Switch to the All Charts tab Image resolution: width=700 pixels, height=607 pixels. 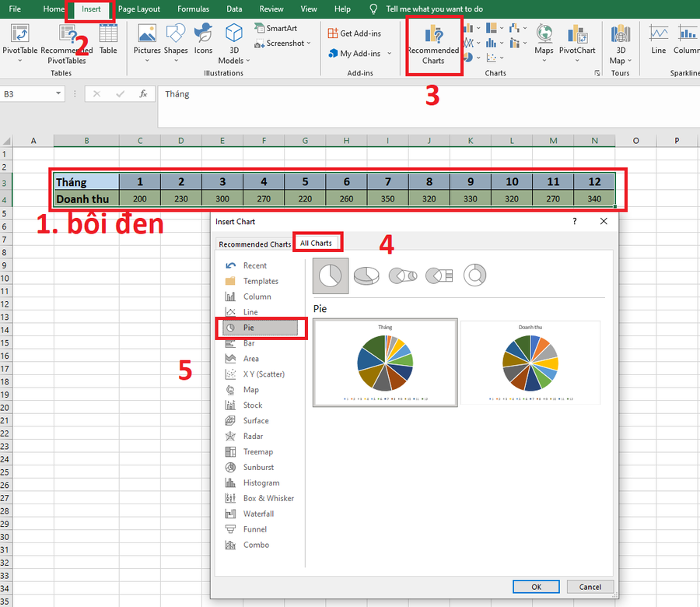click(x=316, y=243)
